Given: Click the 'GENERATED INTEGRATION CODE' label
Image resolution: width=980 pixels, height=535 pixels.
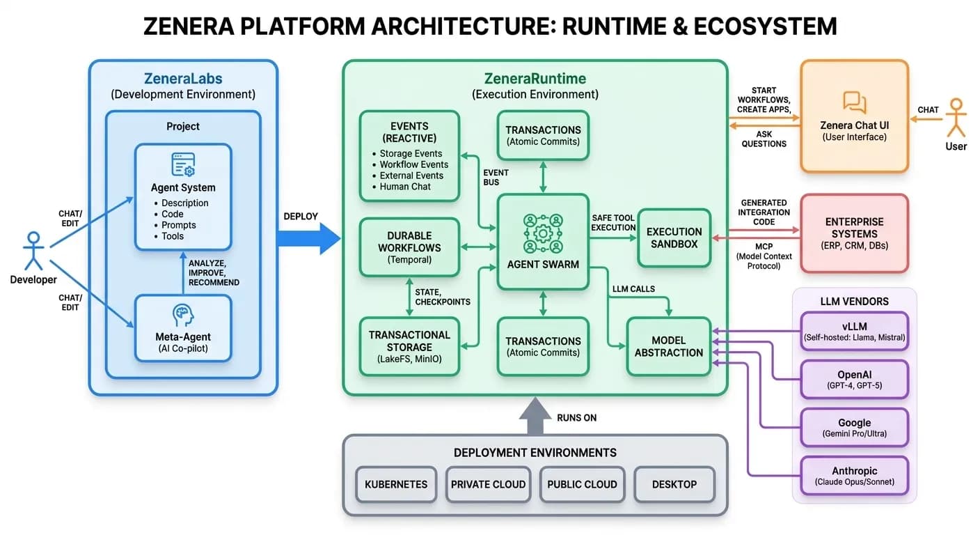Looking at the screenshot, I should [x=764, y=212].
